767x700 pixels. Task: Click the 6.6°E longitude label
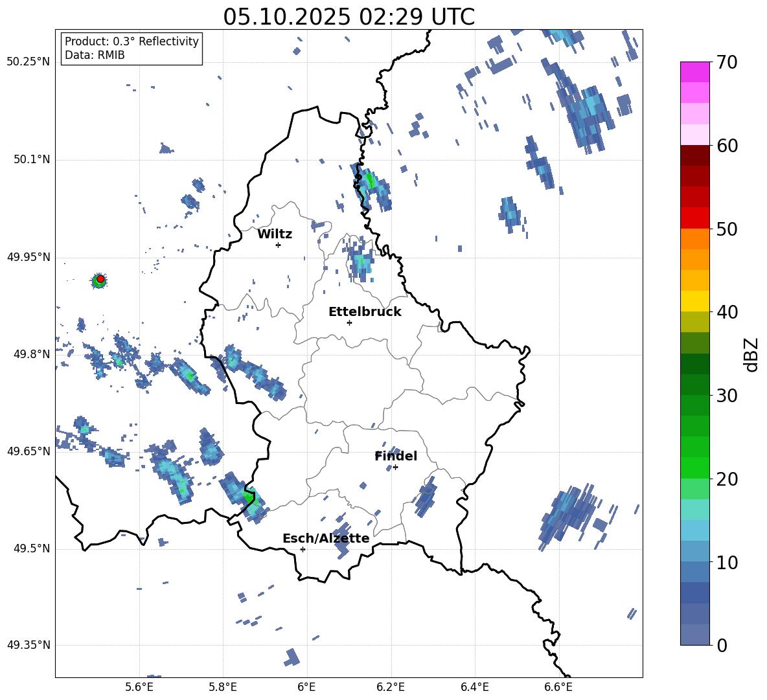point(558,687)
